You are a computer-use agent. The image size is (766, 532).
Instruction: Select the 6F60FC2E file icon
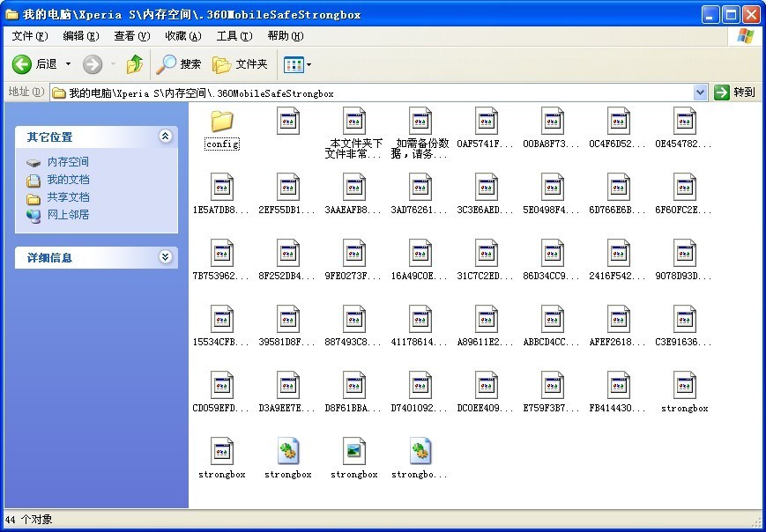(684, 187)
